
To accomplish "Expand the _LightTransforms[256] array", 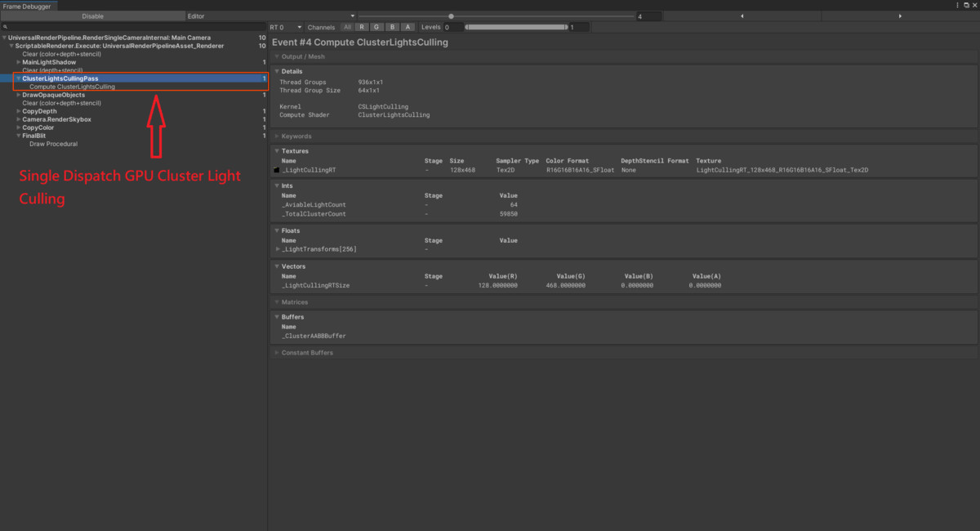I will pos(276,249).
